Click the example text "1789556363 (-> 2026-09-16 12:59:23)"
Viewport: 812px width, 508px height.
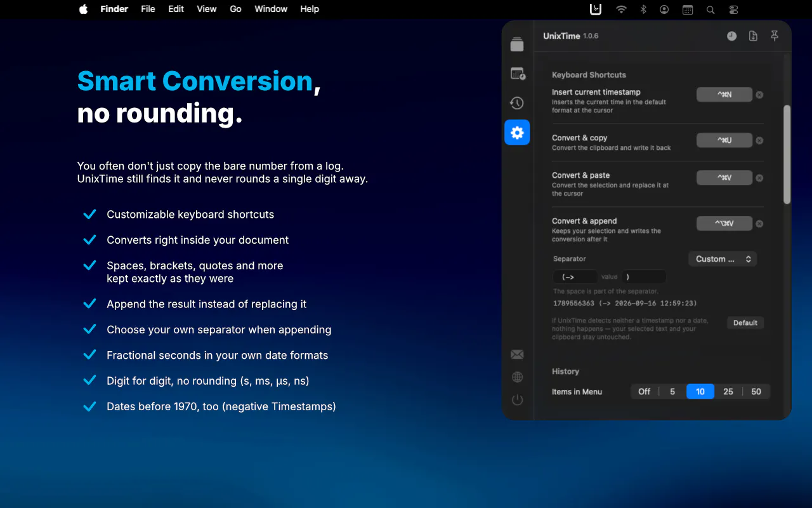(x=625, y=304)
